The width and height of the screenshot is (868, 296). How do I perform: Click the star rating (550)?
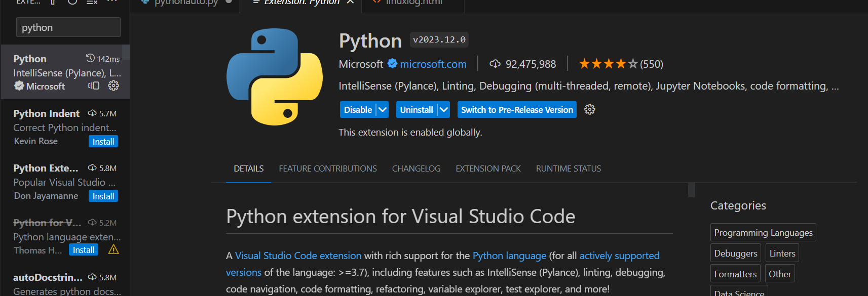[621, 64]
